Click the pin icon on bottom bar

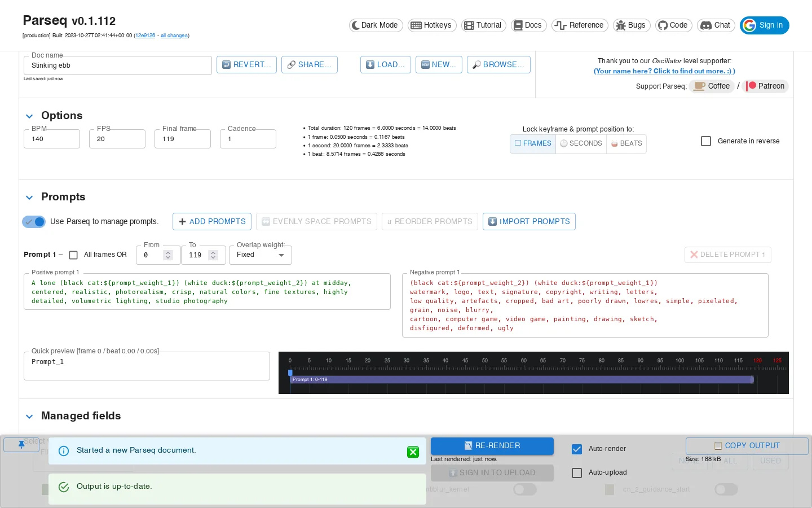coord(21,445)
